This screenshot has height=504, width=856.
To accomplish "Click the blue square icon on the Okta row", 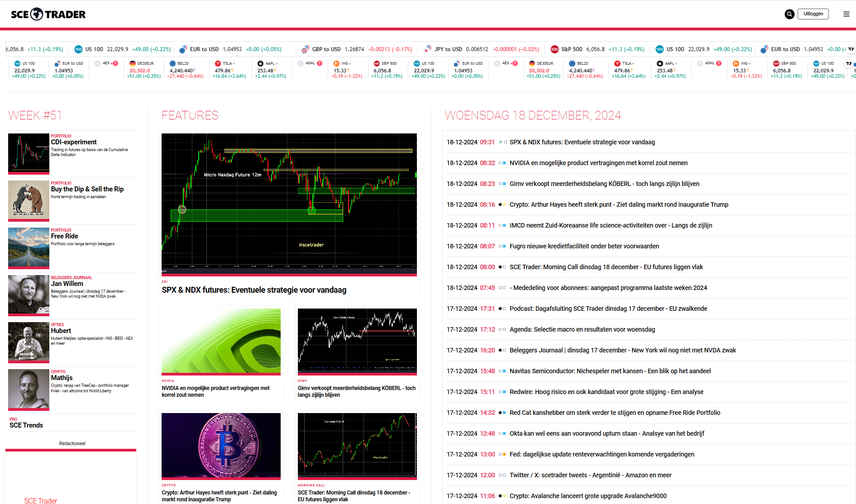I will tap(504, 433).
